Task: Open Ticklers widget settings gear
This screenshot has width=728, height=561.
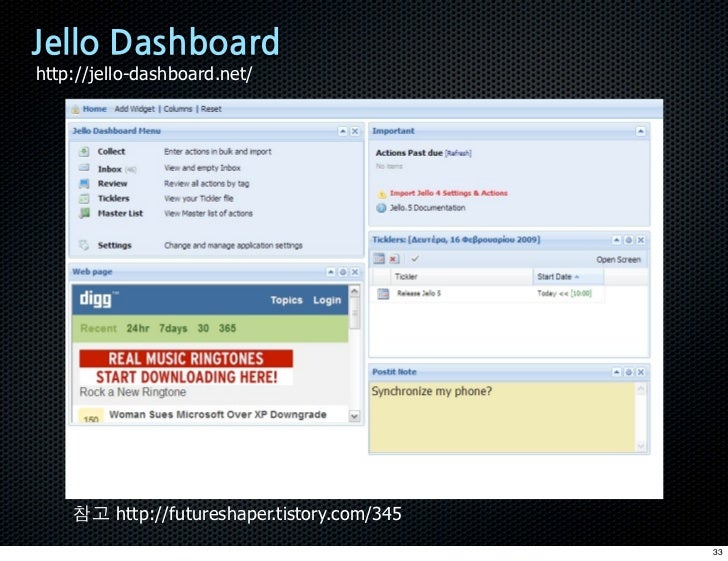Action: 629,240
